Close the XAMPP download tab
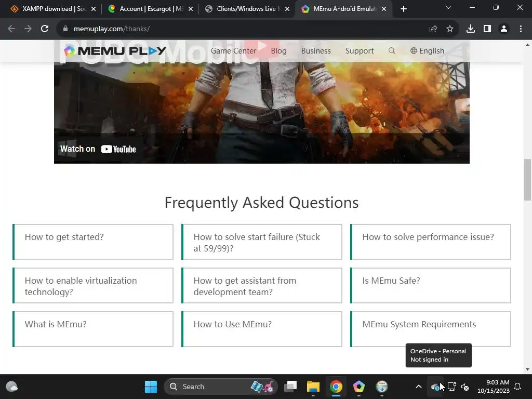Viewport: 532px width, 399px height. point(94,9)
